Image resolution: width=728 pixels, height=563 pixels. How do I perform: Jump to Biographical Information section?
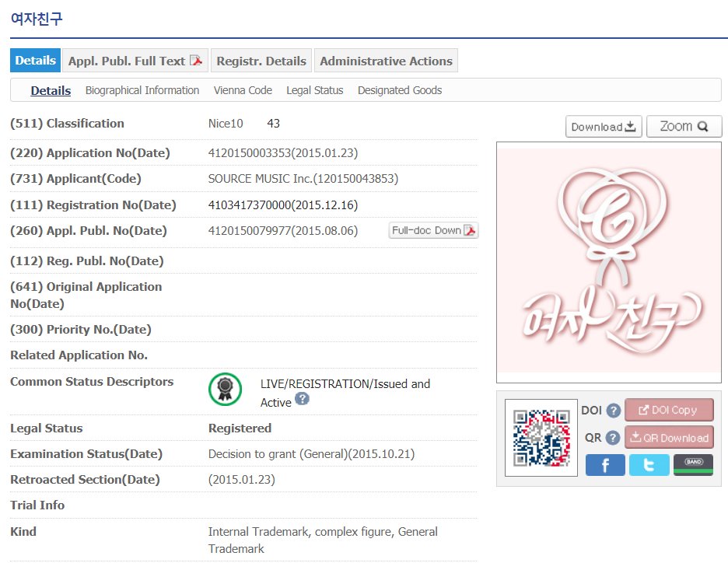pyautogui.click(x=142, y=90)
